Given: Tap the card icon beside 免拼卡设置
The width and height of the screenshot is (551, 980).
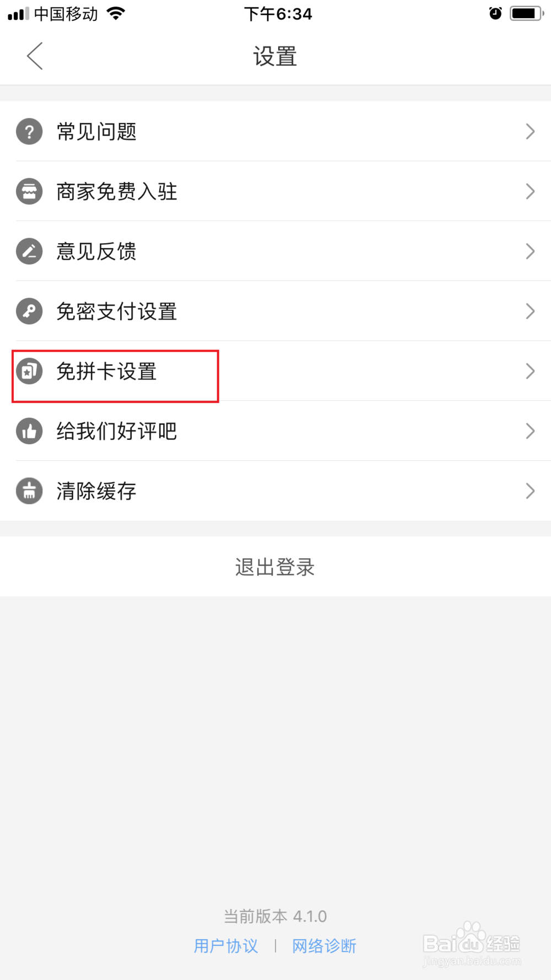Looking at the screenshot, I should click(29, 371).
